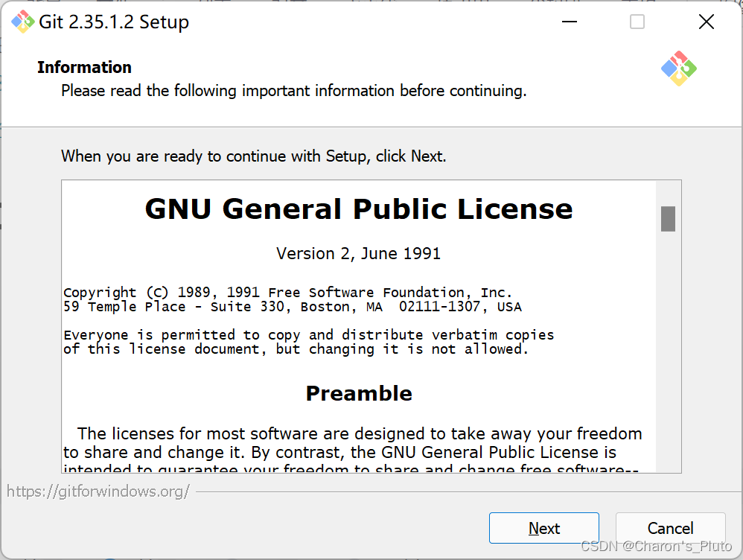Click the '59 Temple Place' address line
This screenshot has width=743, height=560.
(x=293, y=307)
